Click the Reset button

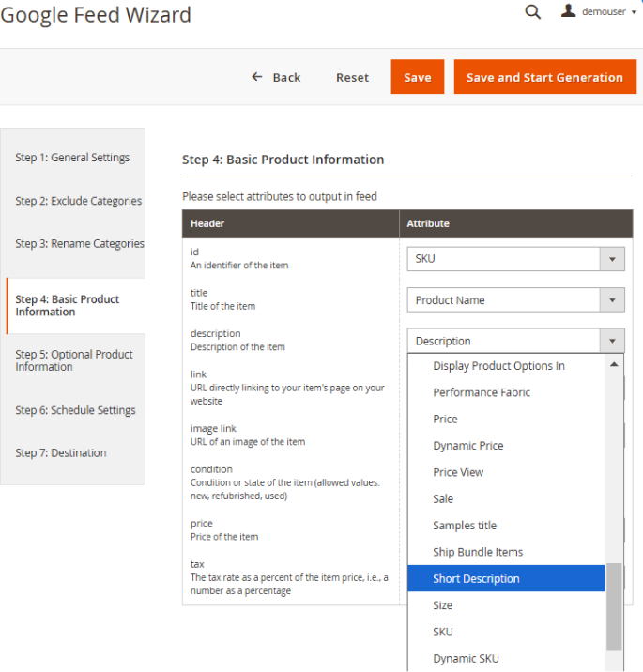(x=352, y=78)
